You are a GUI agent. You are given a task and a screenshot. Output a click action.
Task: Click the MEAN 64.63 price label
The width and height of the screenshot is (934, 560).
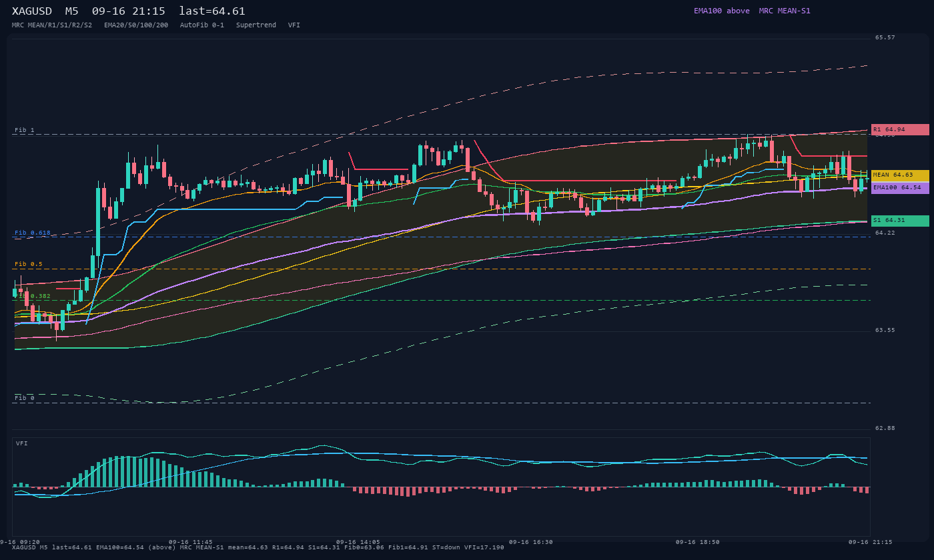[x=900, y=175]
